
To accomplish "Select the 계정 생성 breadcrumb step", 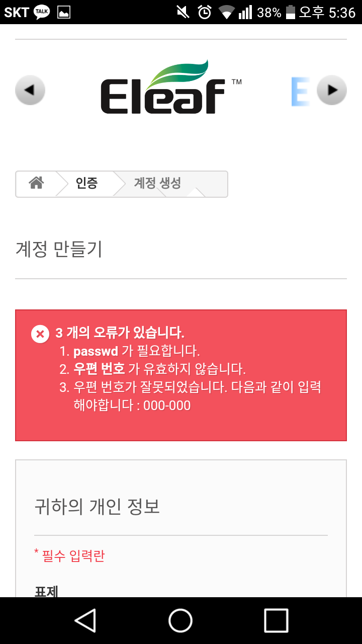I will pyautogui.click(x=157, y=183).
